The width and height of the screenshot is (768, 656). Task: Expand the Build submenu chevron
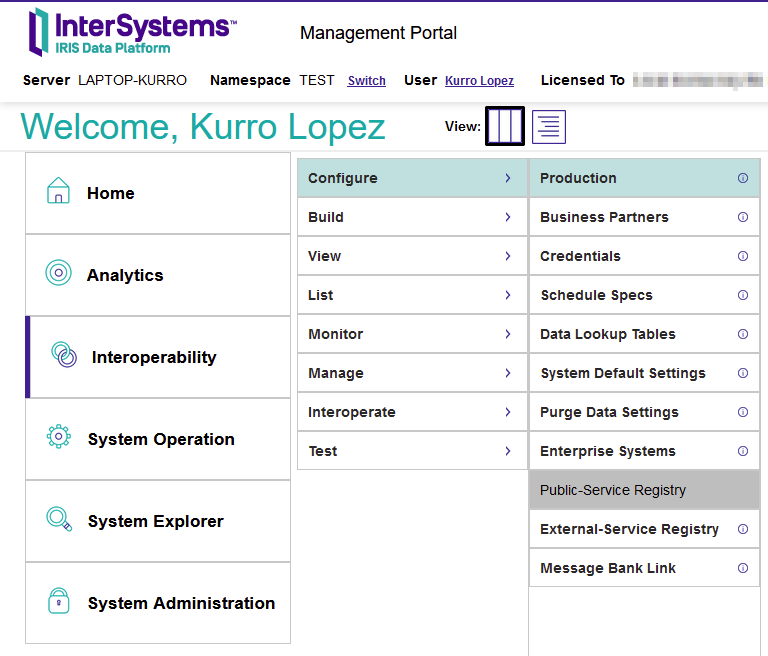pyautogui.click(x=508, y=217)
